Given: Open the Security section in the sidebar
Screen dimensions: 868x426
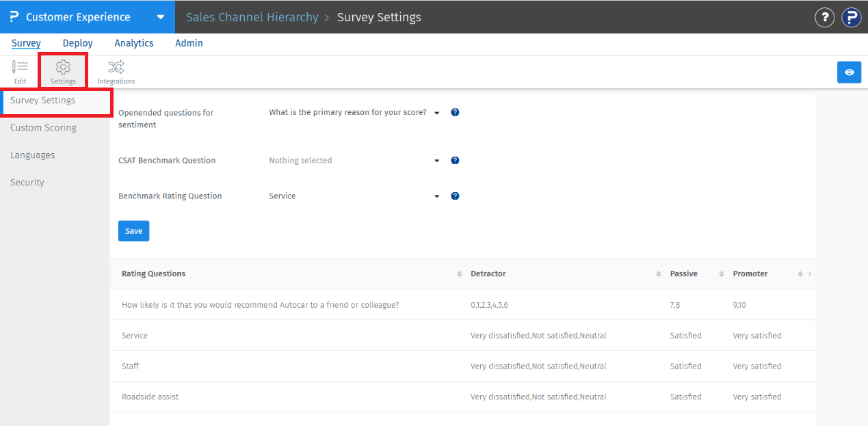Looking at the screenshot, I should (27, 182).
